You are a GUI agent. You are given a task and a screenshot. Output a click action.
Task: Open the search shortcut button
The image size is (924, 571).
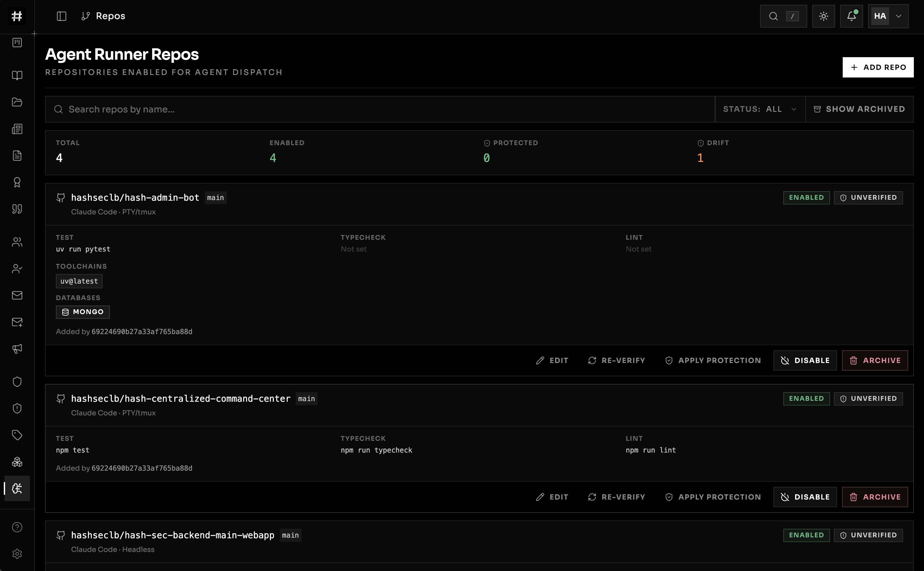[x=783, y=16]
